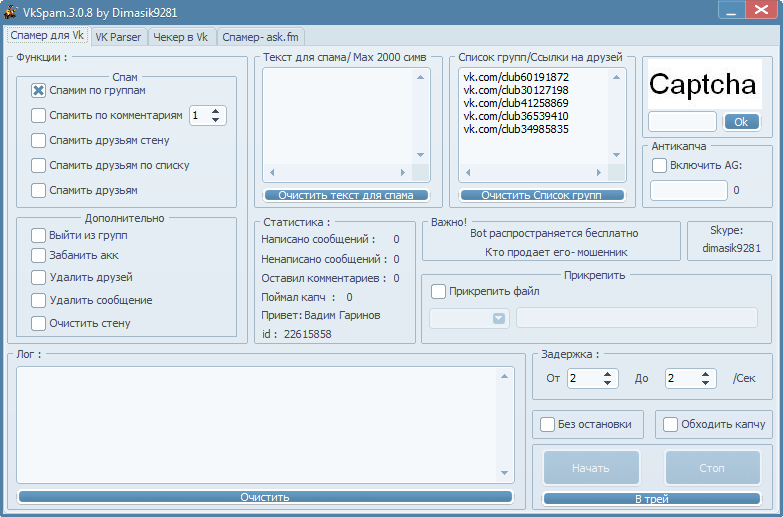The width and height of the screenshot is (783, 517).
Task: Click group list horizontal scroll right arrow
Action: tap(599, 173)
